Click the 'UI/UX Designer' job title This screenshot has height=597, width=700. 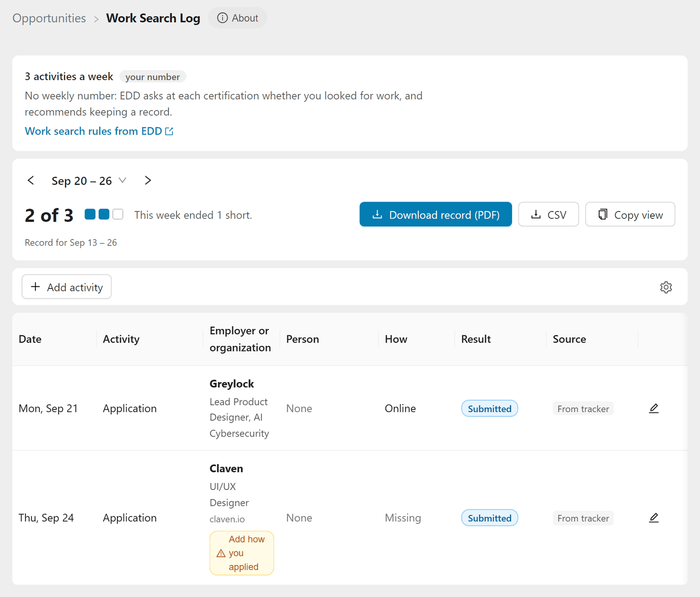tap(229, 494)
